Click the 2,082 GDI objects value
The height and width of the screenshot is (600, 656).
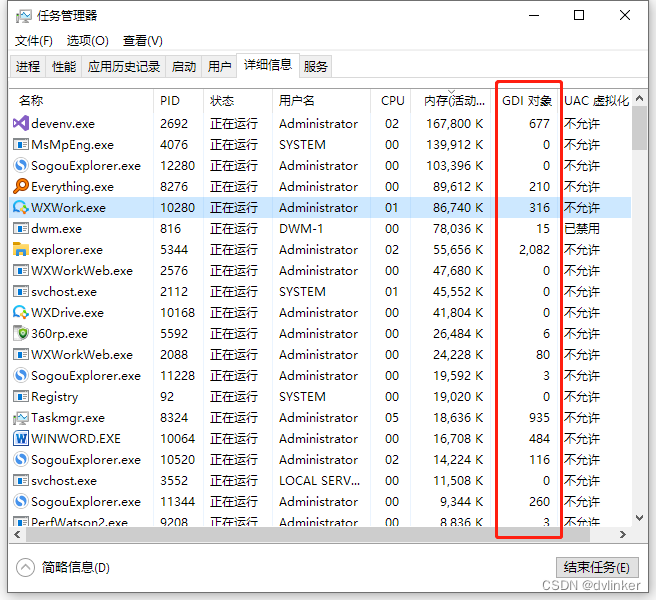point(534,250)
